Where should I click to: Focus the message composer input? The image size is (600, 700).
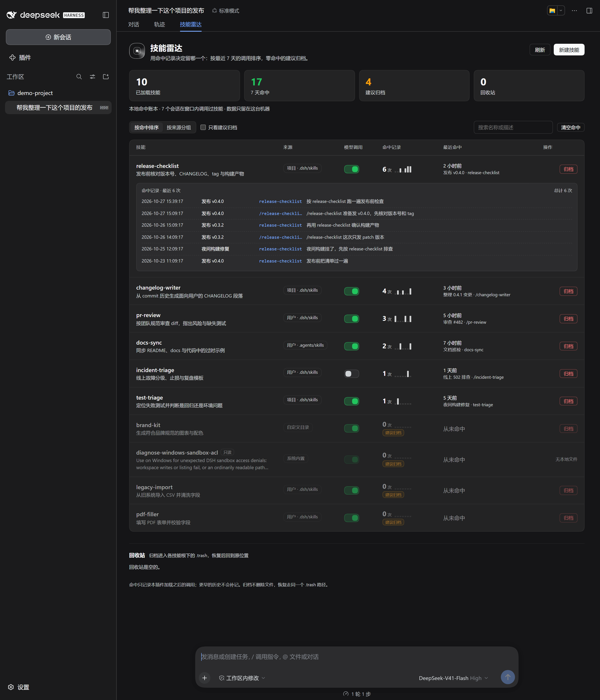(357, 656)
